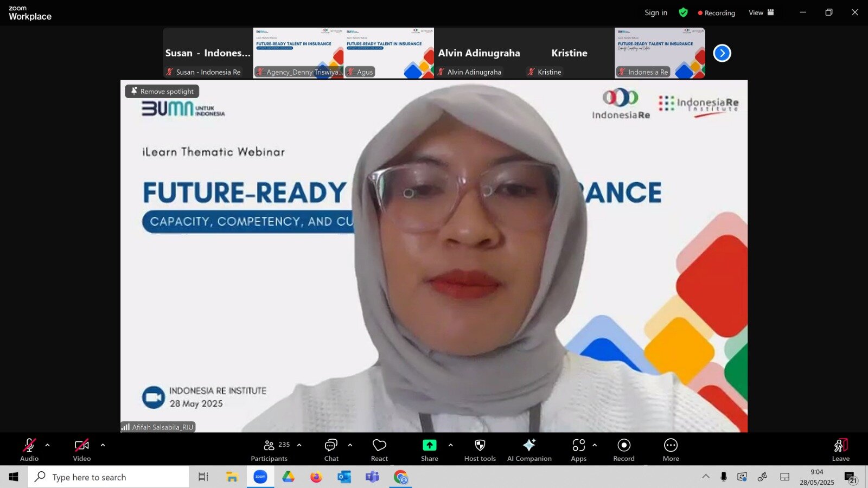The width and height of the screenshot is (868, 488).
Task: Select Kristine participant tile
Action: [569, 53]
